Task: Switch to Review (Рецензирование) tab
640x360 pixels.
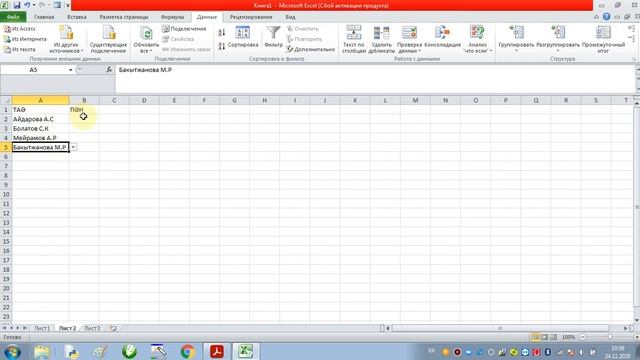Action: (x=251, y=17)
